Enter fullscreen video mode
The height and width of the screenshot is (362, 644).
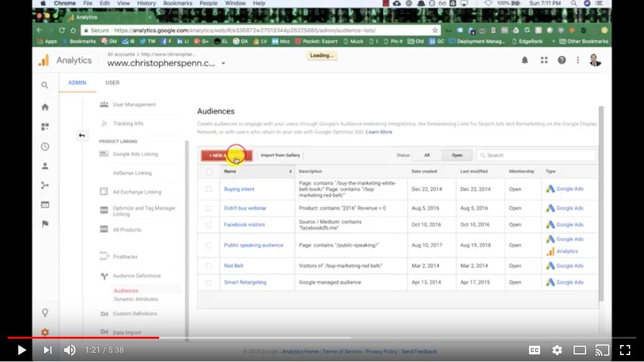[625, 350]
